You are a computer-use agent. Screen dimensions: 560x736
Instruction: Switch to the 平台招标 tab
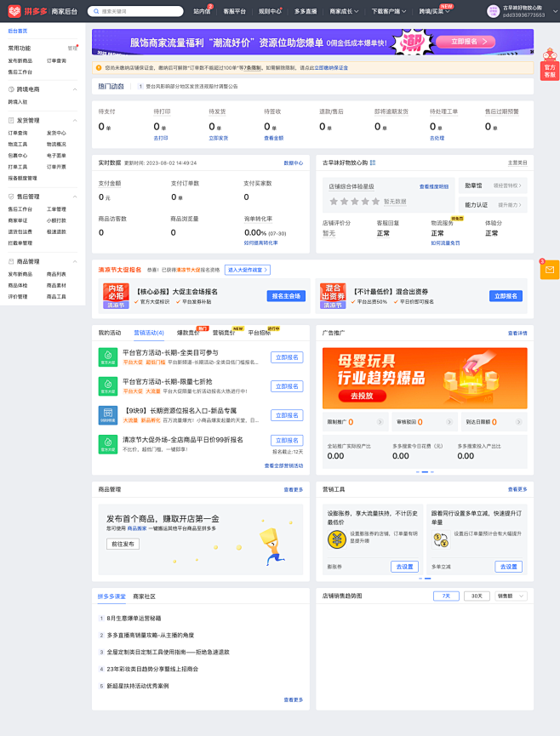[260, 333]
